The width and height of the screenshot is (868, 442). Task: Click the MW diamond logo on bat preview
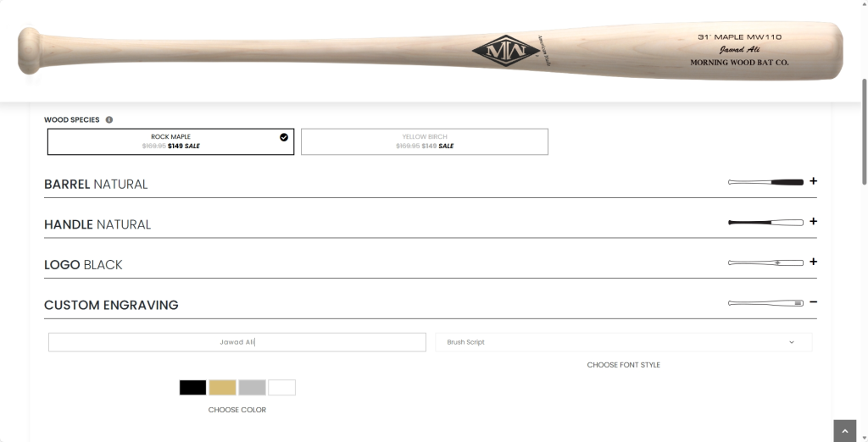506,51
